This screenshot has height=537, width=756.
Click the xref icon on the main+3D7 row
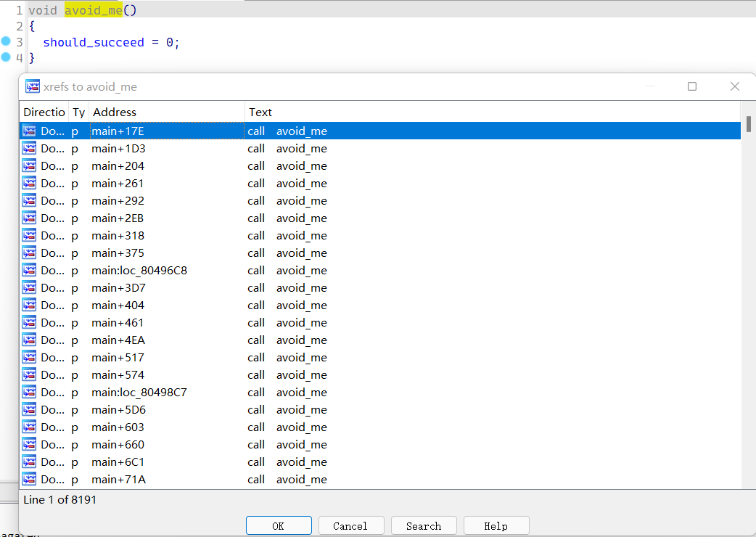(x=30, y=288)
